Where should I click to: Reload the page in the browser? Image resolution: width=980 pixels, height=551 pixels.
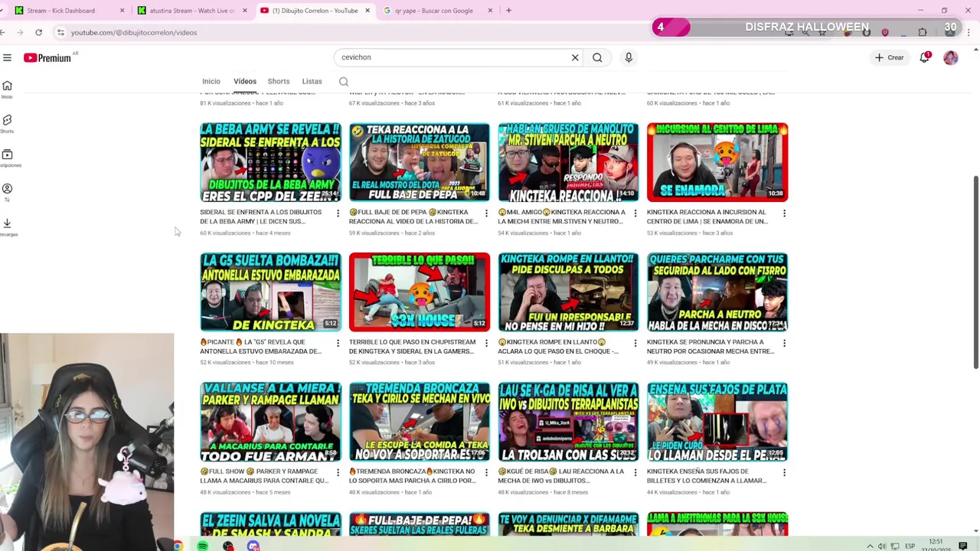(38, 32)
